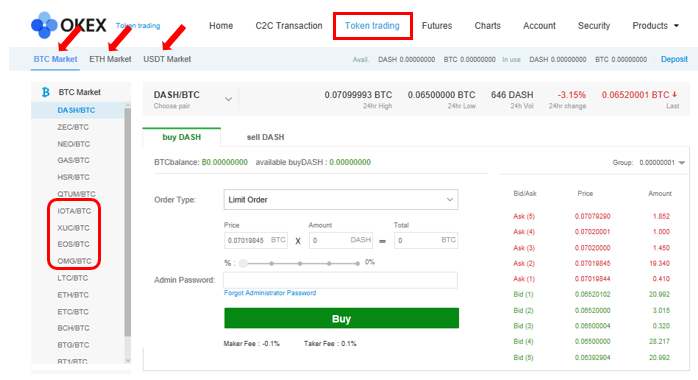Open the Home page

coord(221,26)
